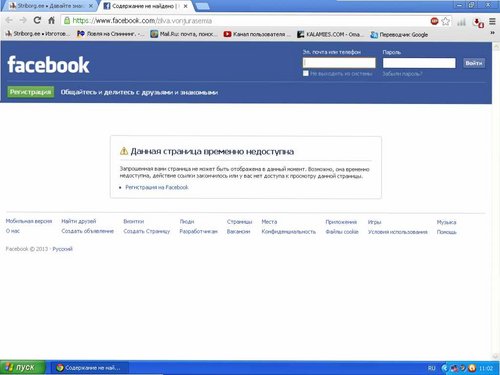Click the orange shield icon in the tray
The image size is (500, 375).
(x=472, y=368)
